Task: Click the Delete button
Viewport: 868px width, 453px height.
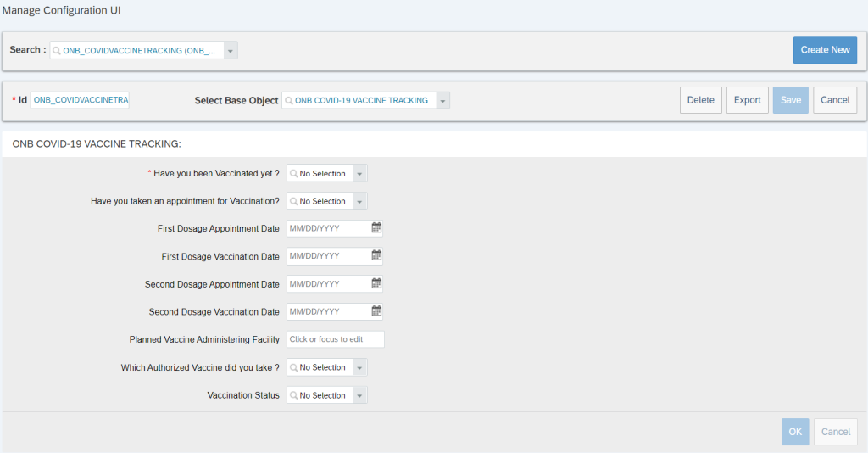Action: (x=701, y=100)
